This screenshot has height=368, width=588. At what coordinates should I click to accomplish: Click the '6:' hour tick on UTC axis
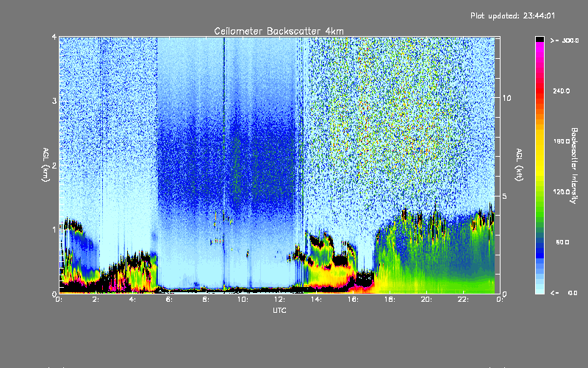click(169, 300)
